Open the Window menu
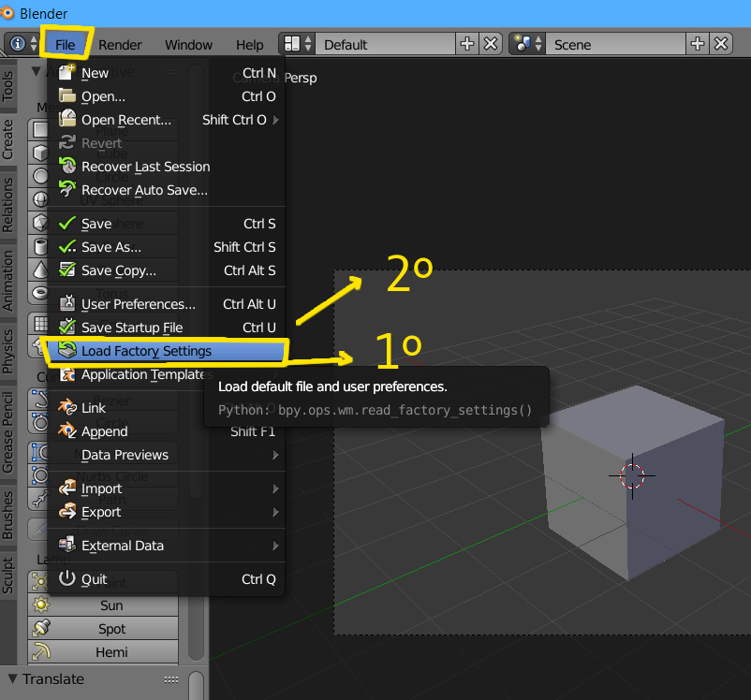751x700 pixels. [x=189, y=45]
